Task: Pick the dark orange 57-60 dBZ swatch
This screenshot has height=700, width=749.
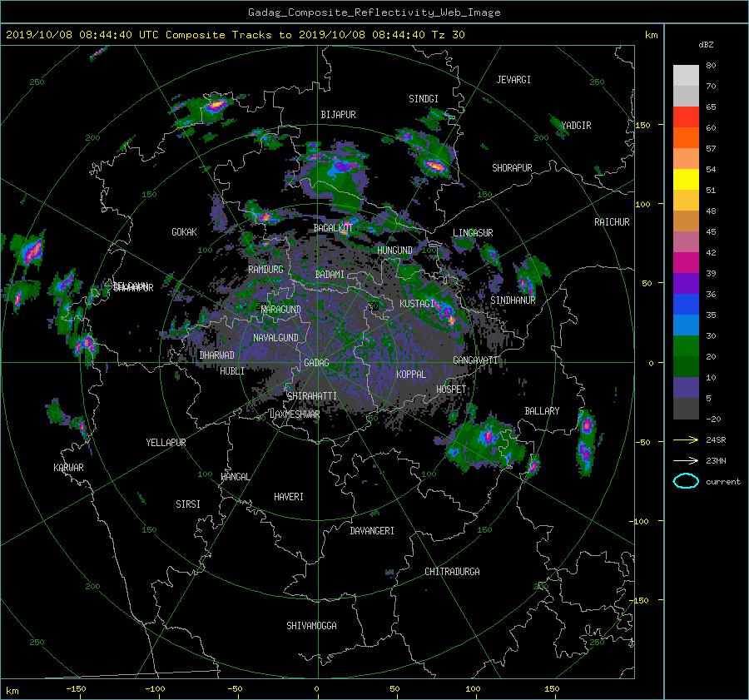Action: 686,138
